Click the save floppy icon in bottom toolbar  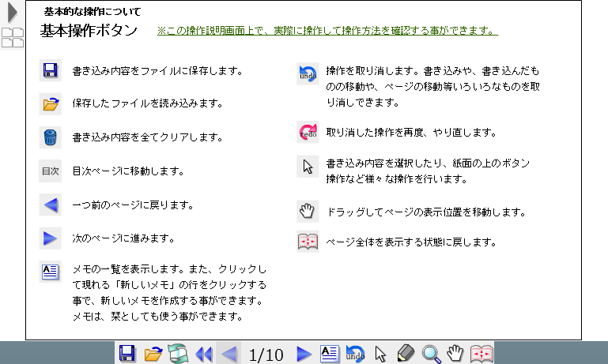click(x=127, y=353)
